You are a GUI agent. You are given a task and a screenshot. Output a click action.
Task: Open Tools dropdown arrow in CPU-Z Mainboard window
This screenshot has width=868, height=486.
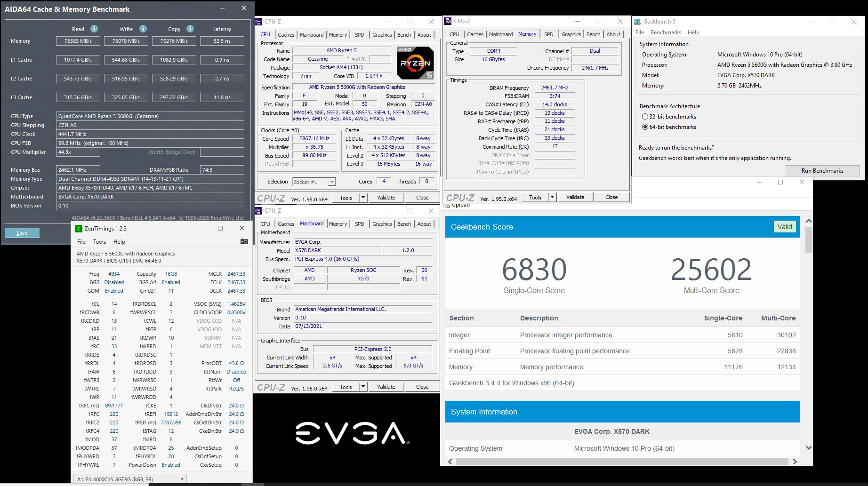(363, 387)
